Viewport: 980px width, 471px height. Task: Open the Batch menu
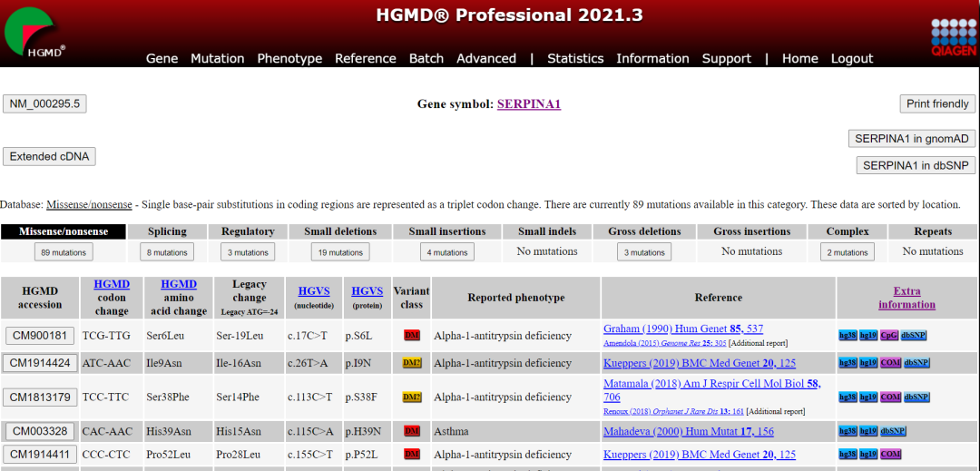(x=426, y=58)
